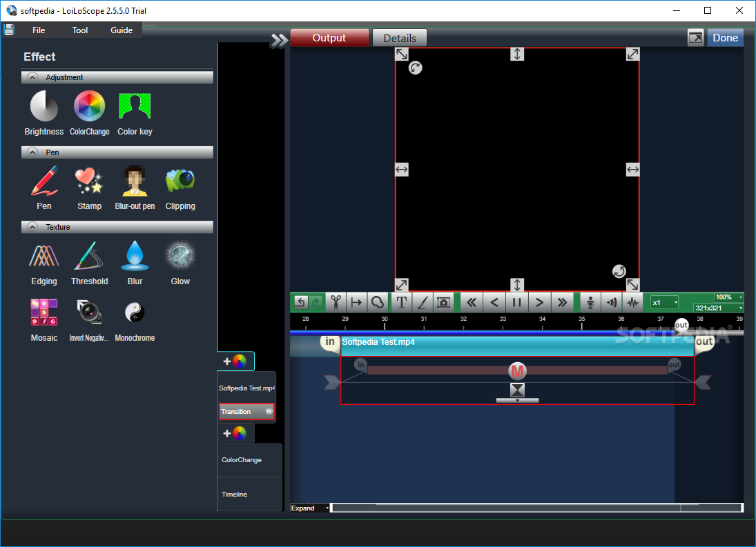Viewport: 756px width, 547px height.
Task: Add effect with upper plus color button
Action: click(x=235, y=361)
